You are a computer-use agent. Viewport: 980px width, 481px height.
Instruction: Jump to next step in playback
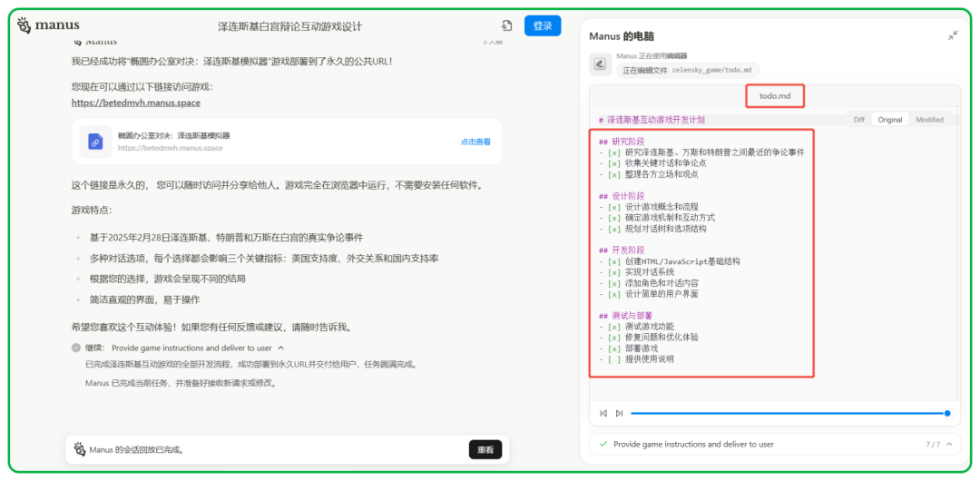pyautogui.click(x=620, y=413)
